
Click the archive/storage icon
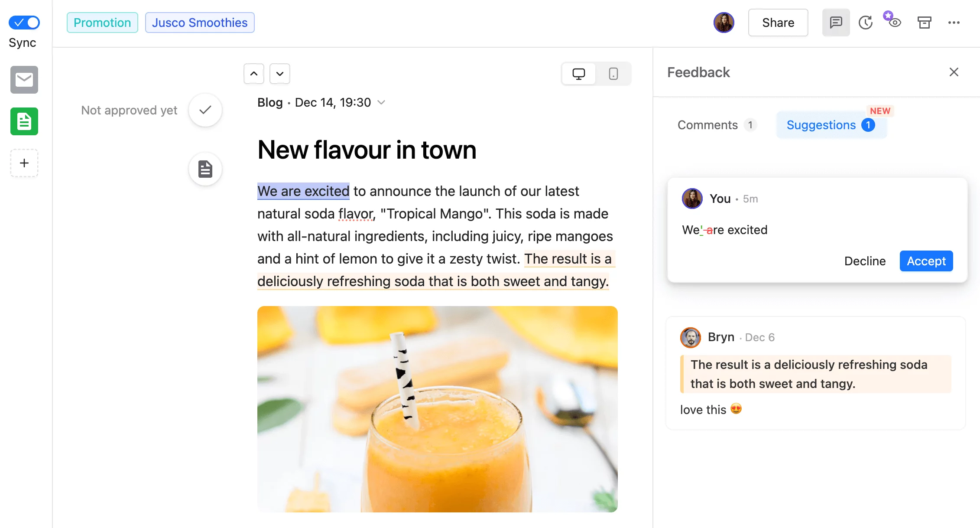coord(924,22)
